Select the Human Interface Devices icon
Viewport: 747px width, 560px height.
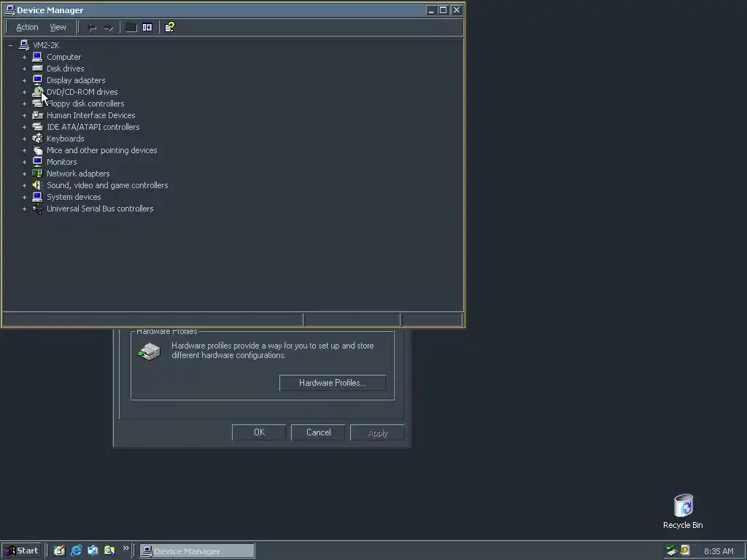coord(38,114)
